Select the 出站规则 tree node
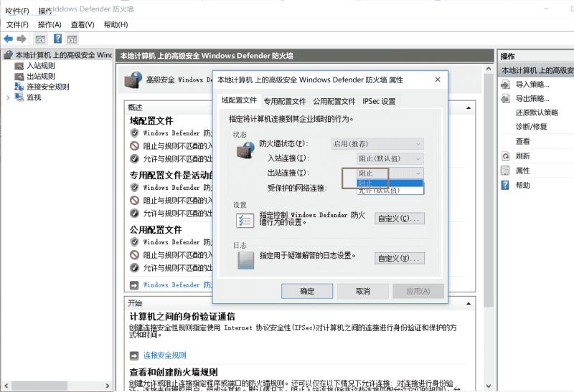 coord(41,76)
